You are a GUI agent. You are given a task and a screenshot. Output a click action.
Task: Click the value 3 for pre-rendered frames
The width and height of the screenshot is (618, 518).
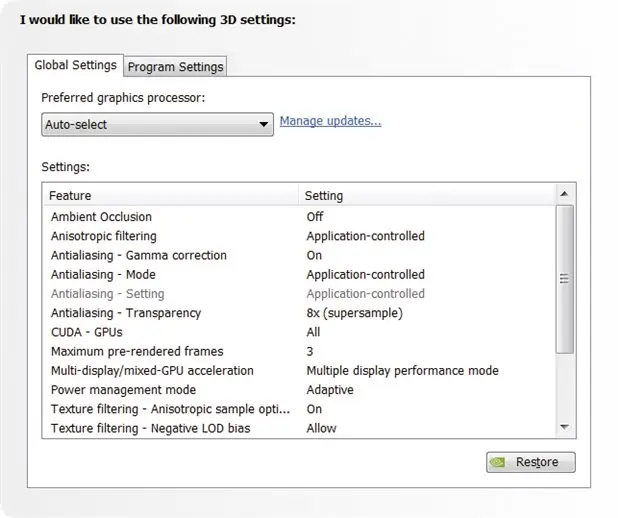[x=310, y=351]
